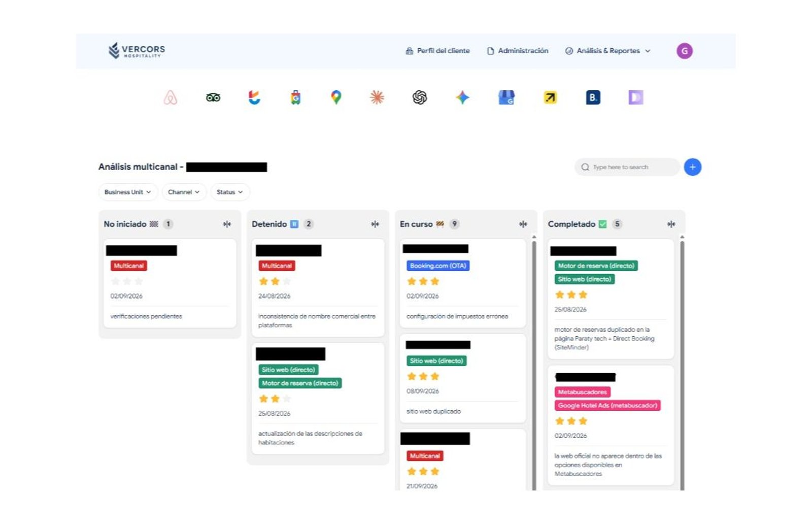Image resolution: width=812 pixels, height=524 pixels.
Task: Open the verificaciones pendientes card
Action: point(170,283)
